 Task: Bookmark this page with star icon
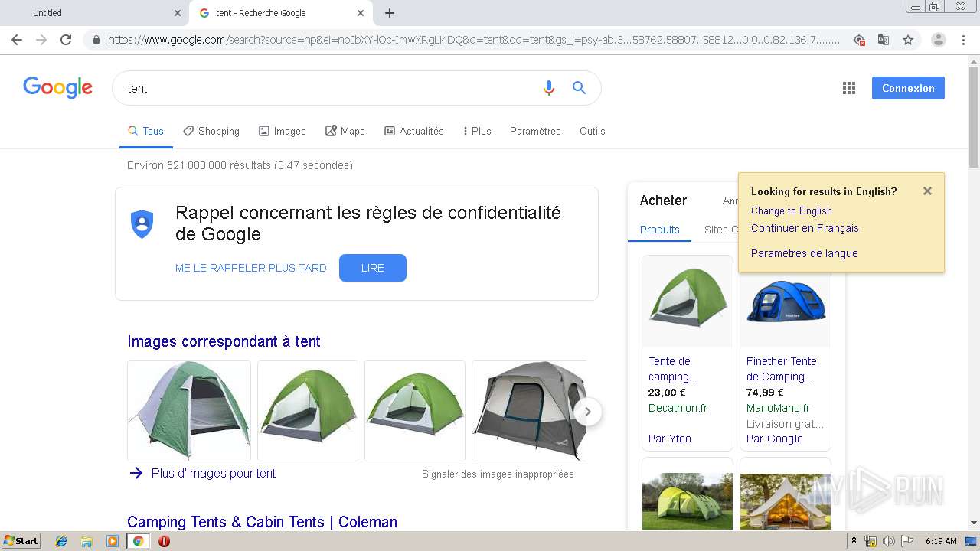click(x=908, y=40)
